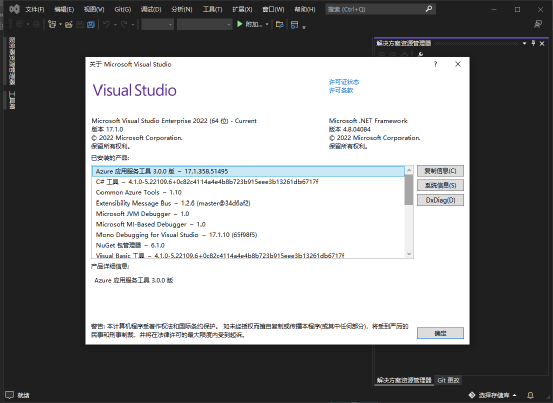Image resolution: width=553 pixels, height=403 pixels.
Task: Open the 许可证状态 link
Action: click(344, 82)
